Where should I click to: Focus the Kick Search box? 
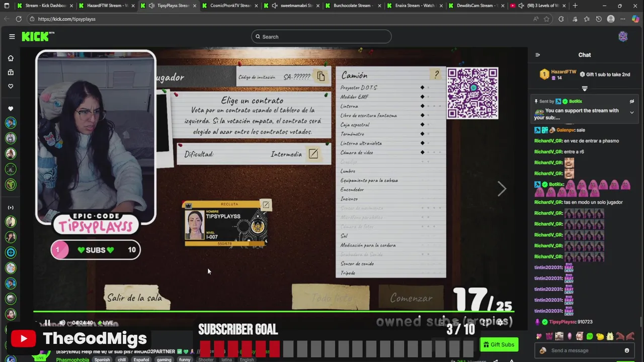pyautogui.click(x=321, y=37)
